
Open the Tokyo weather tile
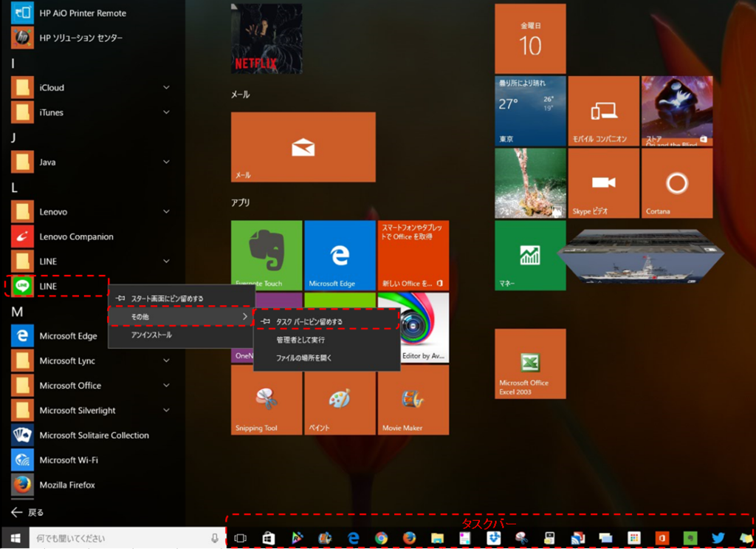coord(530,111)
